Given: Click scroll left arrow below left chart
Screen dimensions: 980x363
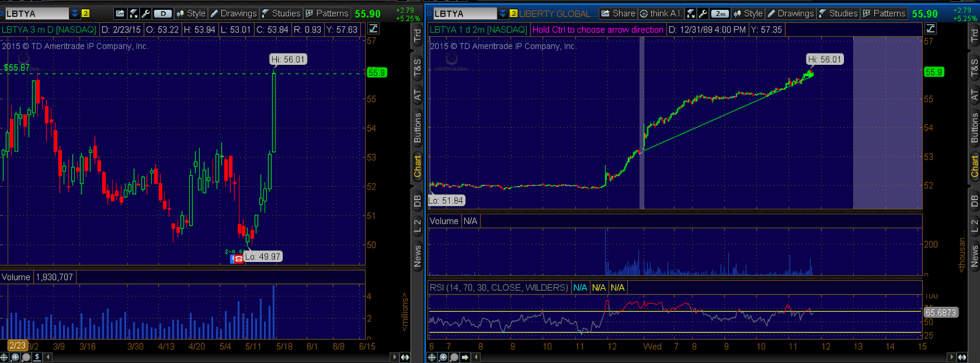Looking at the screenshot, I should coord(48,357).
